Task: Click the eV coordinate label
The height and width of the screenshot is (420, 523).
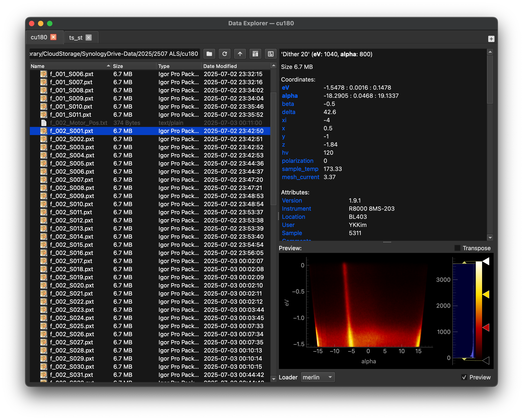Action: pos(285,87)
